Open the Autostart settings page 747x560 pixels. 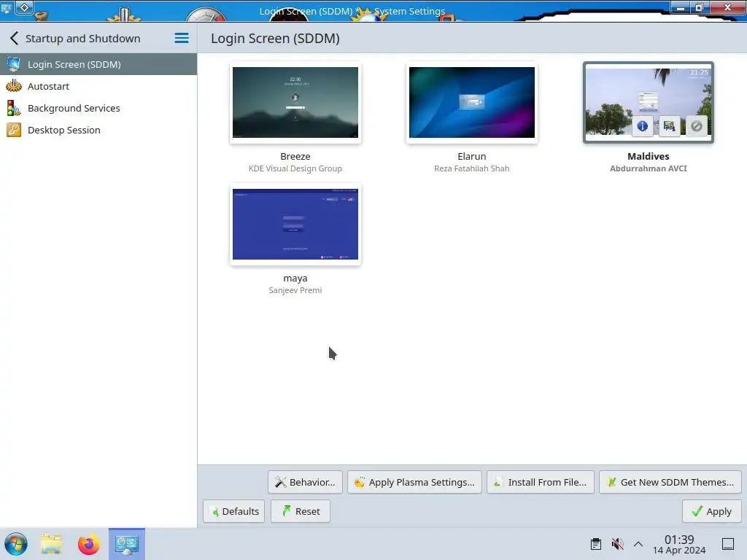(x=98, y=86)
